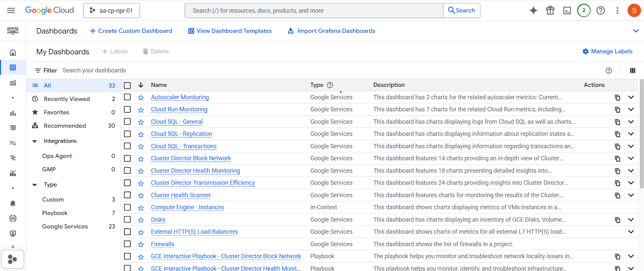Click the Search button
This screenshot has width=644, height=271.
click(462, 10)
